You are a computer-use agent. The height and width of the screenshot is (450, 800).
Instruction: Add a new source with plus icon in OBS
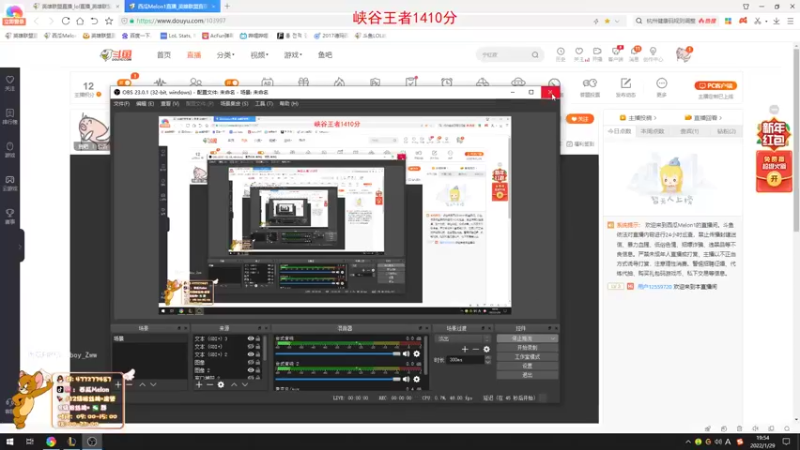[199, 384]
